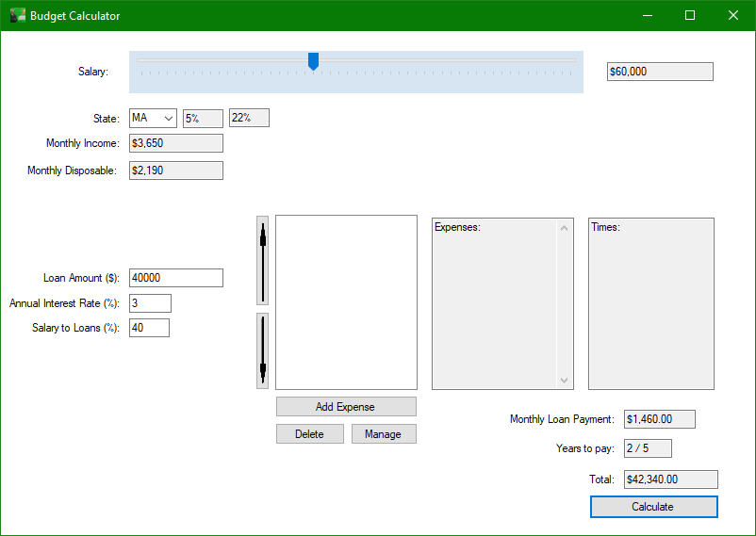Maximize the Budget Calculator window
Image resolution: width=756 pixels, height=536 pixels.
tap(690, 15)
